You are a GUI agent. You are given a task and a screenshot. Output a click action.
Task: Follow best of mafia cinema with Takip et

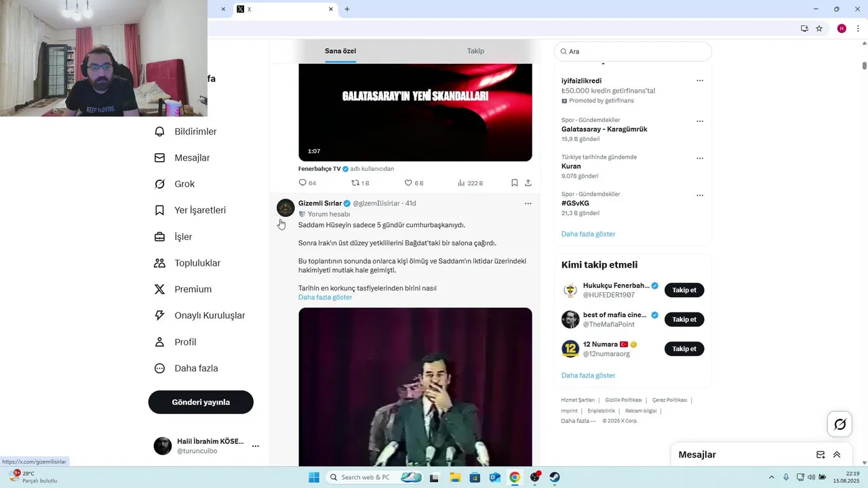684,319
